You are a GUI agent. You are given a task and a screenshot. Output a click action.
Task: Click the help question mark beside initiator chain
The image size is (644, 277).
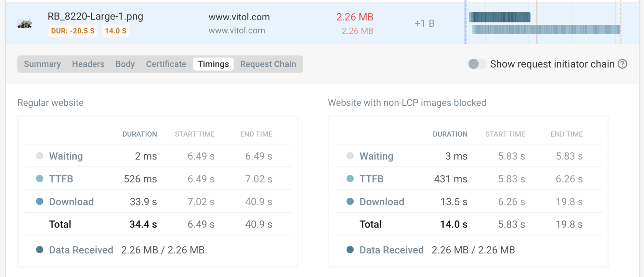(x=623, y=64)
